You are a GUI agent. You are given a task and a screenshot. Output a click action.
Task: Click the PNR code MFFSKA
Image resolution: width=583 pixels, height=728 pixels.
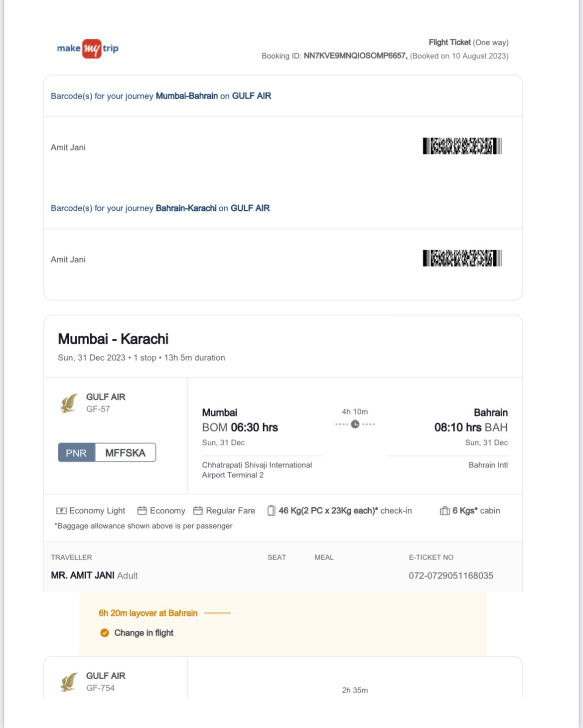pos(125,453)
